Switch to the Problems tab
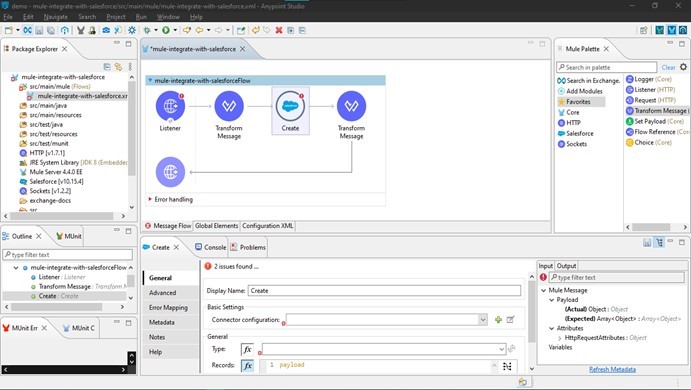Screen dimensions: 691x390 (x=248, y=247)
